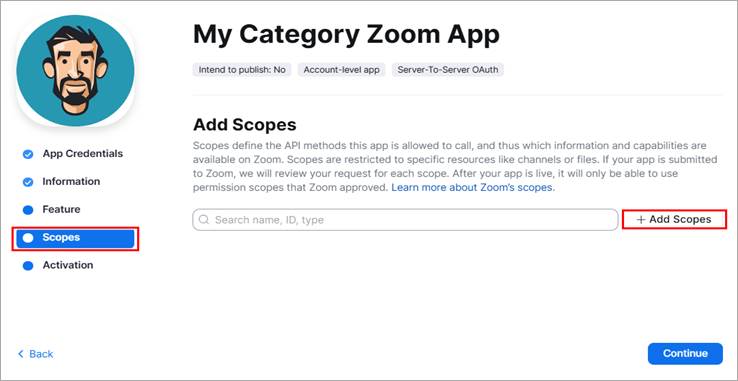Open the App Credentials section

[x=83, y=154]
